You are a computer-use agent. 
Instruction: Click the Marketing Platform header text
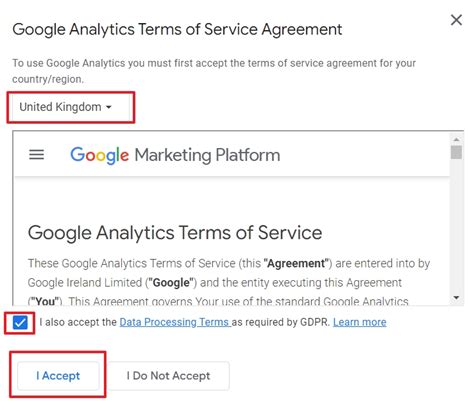(x=207, y=155)
